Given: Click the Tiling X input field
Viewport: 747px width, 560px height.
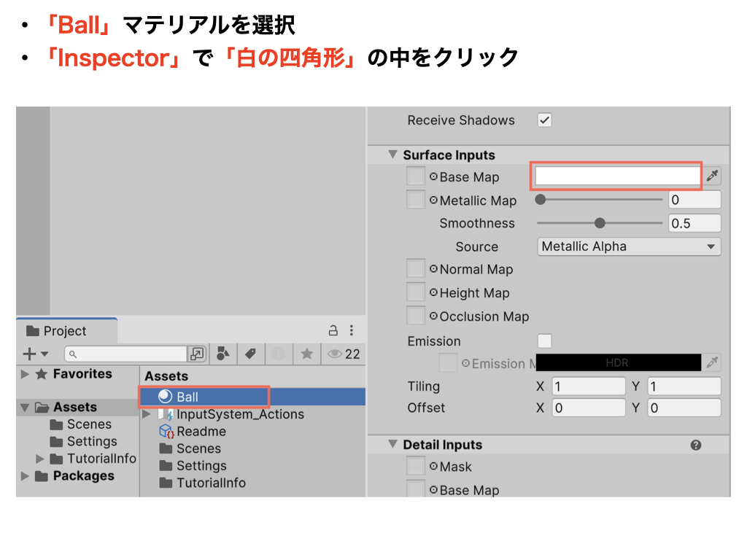Looking at the screenshot, I should pos(588,386).
